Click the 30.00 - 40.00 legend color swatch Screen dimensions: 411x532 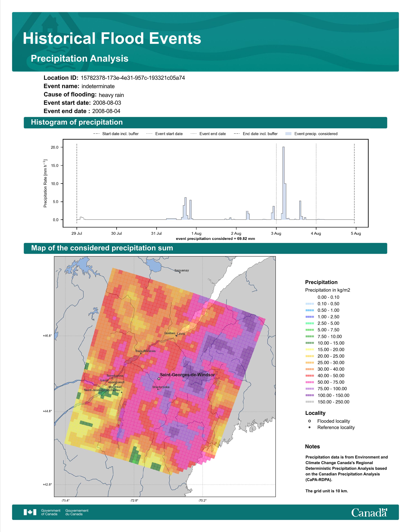(x=310, y=369)
